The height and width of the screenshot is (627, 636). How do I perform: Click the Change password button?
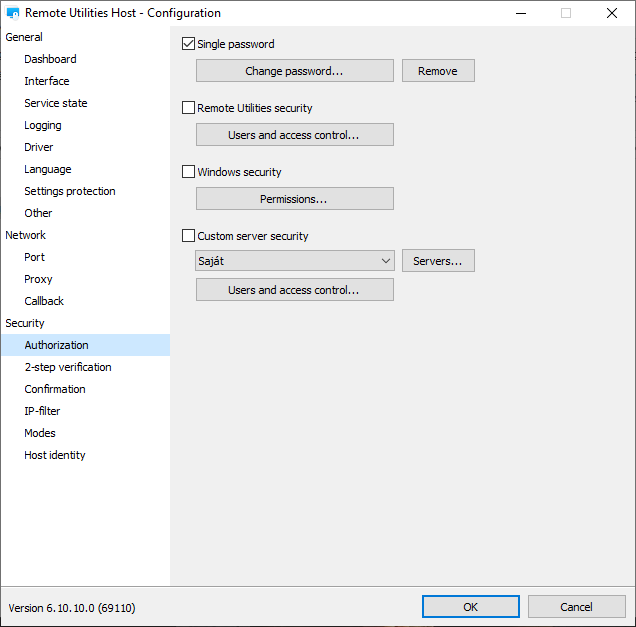pyautogui.click(x=294, y=71)
